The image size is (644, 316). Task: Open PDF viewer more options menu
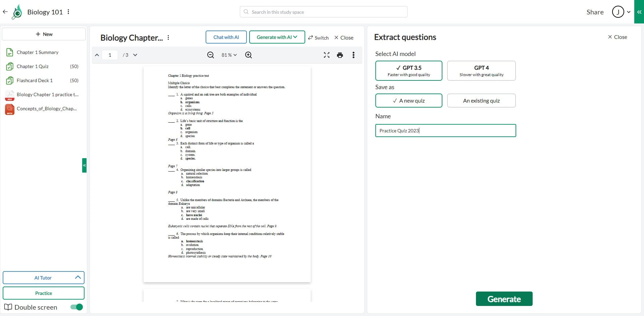coord(354,55)
